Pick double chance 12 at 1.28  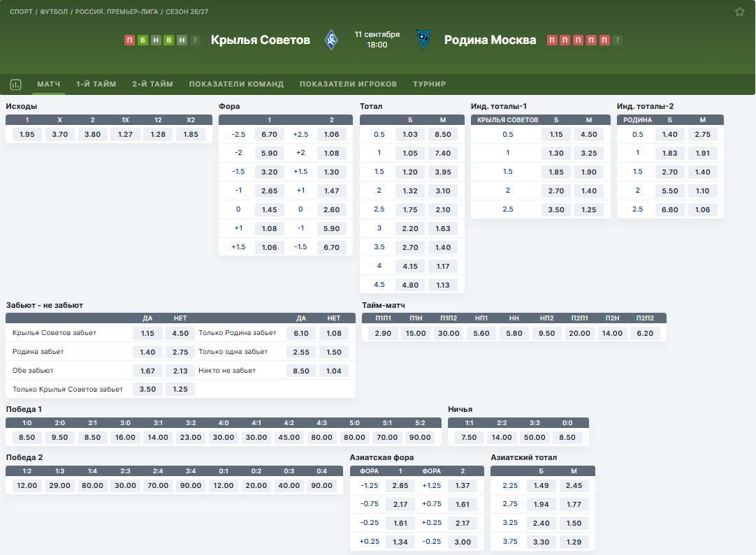(158, 135)
